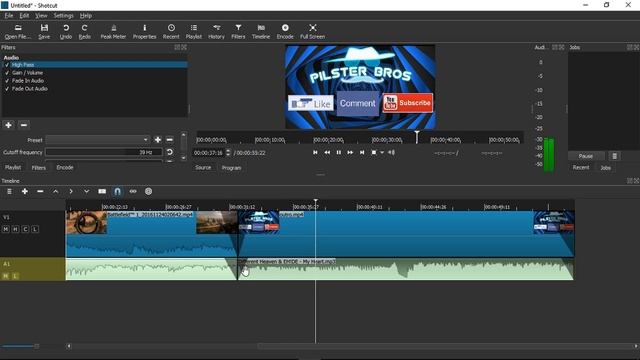Uncheck the Fade In Audio filter
This screenshot has width=640, height=360.
(x=7, y=81)
